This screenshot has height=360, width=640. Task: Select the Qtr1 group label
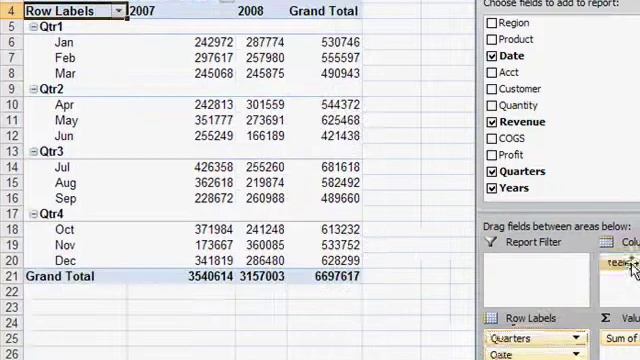pyautogui.click(x=51, y=27)
